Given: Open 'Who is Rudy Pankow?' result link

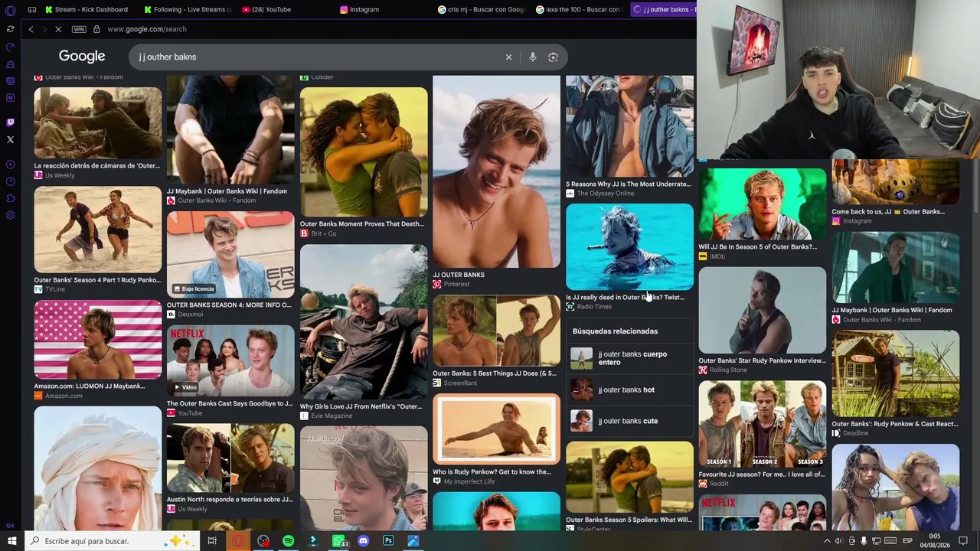Looking at the screenshot, I should 492,471.
